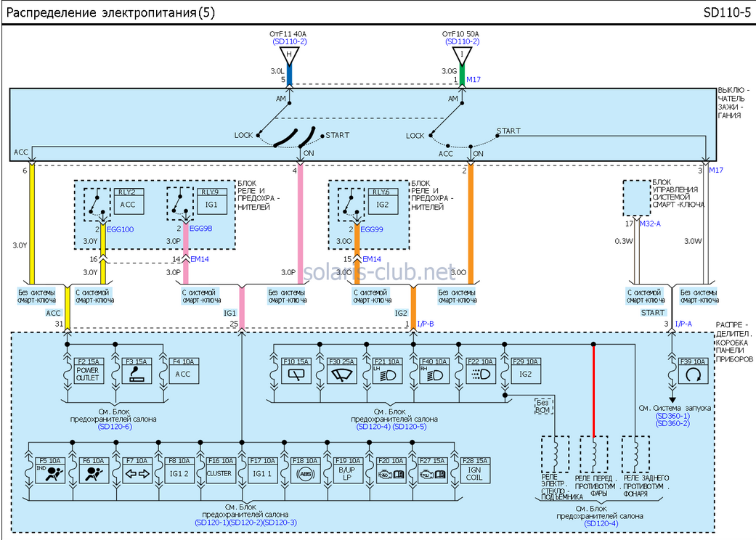The width and height of the screenshot is (756, 540).
Task: Follow the SD120-6 reference link
Action: [115, 426]
